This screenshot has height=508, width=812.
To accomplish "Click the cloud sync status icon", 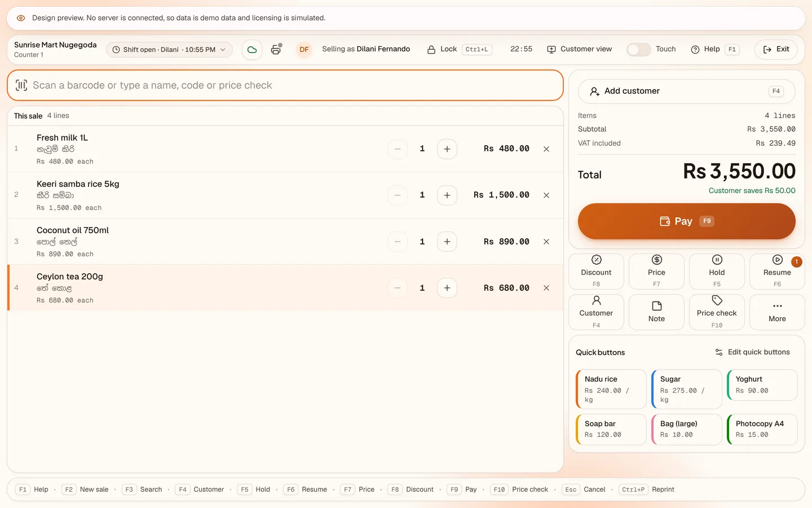I will 252,50.
